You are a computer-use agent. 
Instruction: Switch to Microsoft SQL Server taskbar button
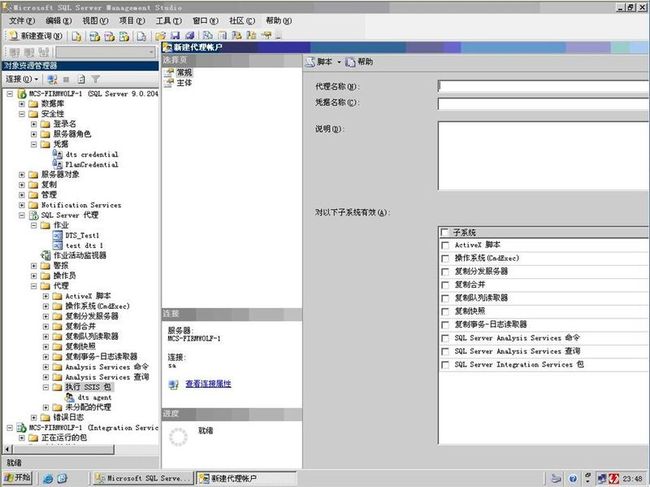[x=143, y=478]
